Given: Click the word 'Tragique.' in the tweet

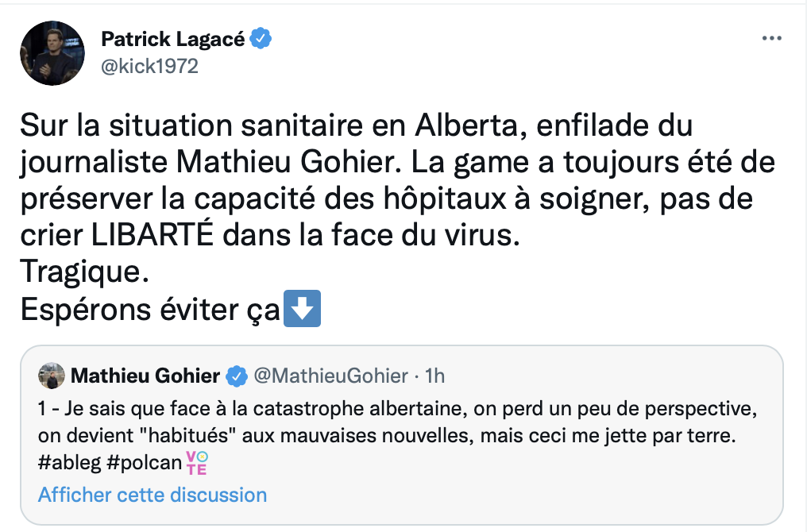Looking at the screenshot, I should [x=85, y=272].
